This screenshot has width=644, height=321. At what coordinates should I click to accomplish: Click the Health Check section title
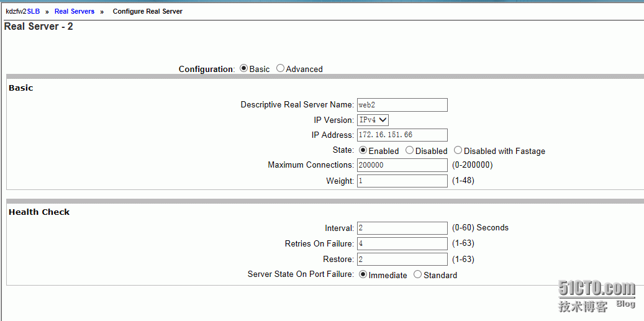click(x=39, y=212)
